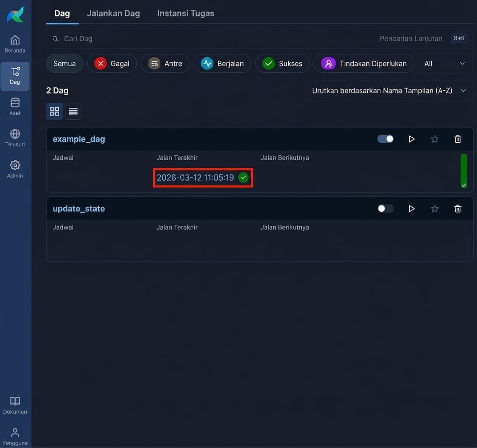The width and height of the screenshot is (477, 448).
Task: Filter DAGs by Antre status
Action: 165,64
